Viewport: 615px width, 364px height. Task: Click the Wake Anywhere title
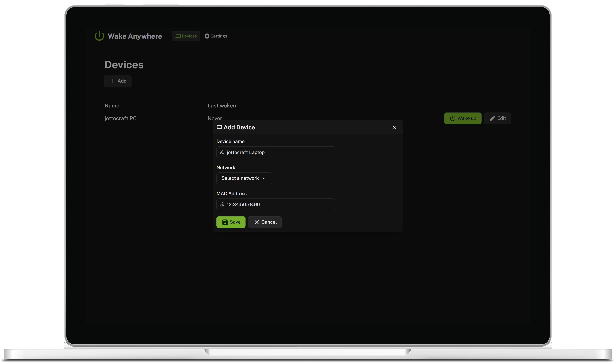coord(135,36)
